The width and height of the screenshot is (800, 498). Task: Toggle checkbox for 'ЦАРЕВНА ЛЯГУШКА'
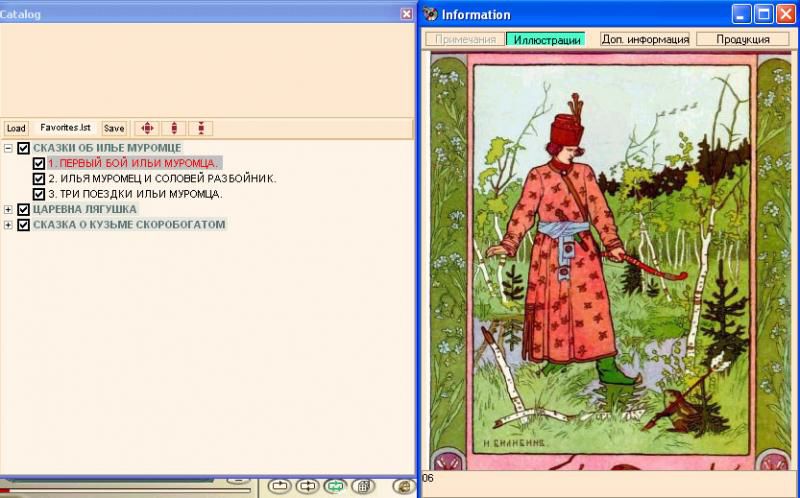click(24, 210)
